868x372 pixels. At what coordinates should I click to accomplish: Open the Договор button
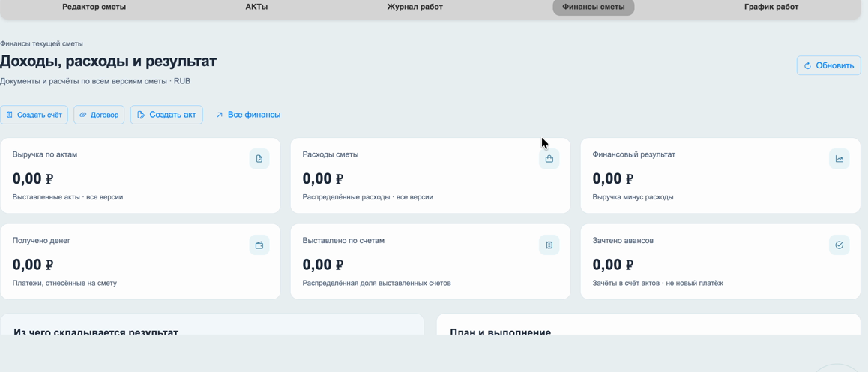tap(99, 115)
